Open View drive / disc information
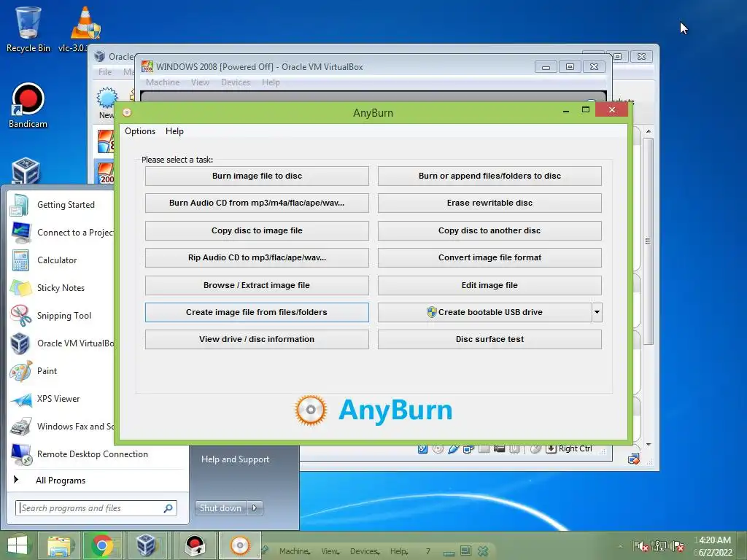Image resolution: width=747 pixels, height=560 pixels. (x=257, y=340)
